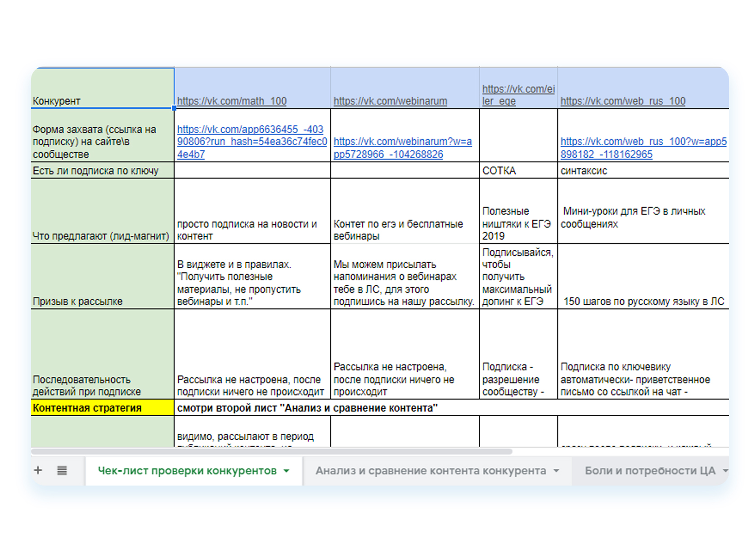Open link vk.com/eiler_ege
This screenshot has width=756, height=549.
[x=518, y=95]
